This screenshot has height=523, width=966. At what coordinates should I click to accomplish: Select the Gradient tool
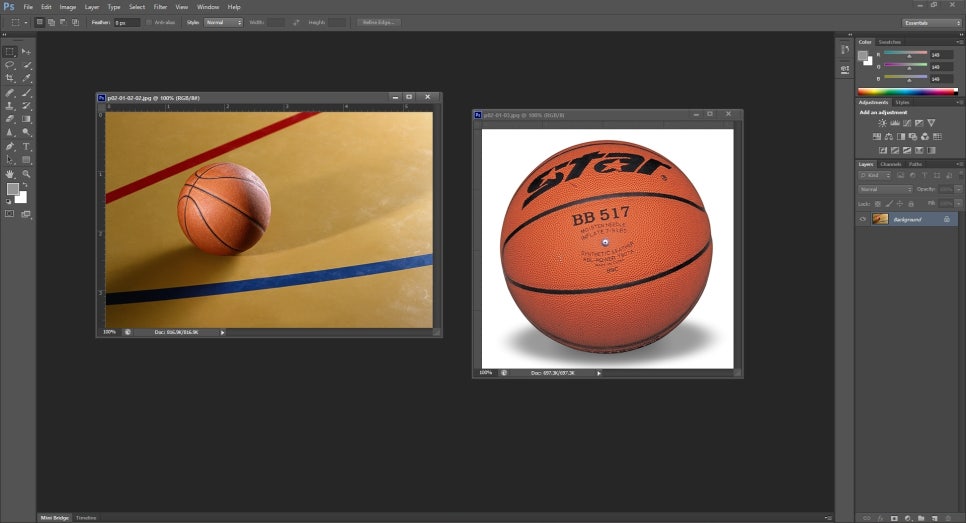[x=26, y=119]
